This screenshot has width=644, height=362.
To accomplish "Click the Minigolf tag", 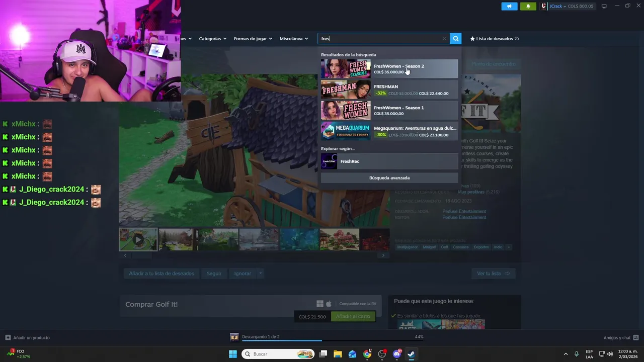I will (x=429, y=247).
